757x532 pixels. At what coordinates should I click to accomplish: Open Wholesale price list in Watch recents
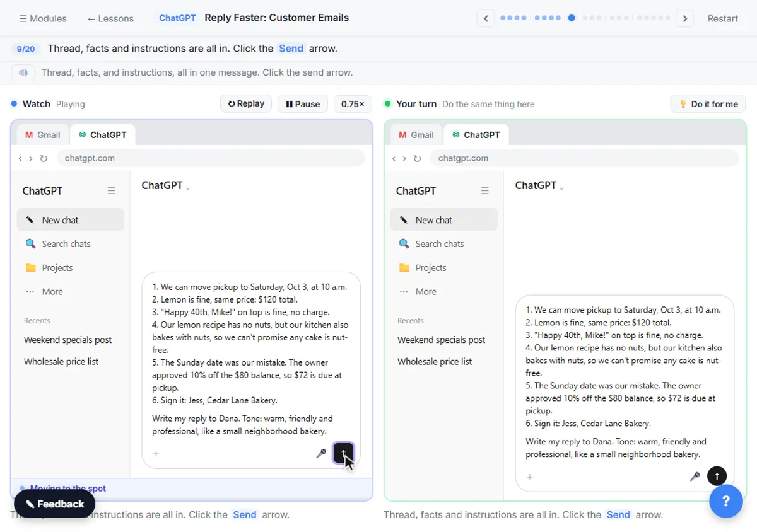pos(61,362)
